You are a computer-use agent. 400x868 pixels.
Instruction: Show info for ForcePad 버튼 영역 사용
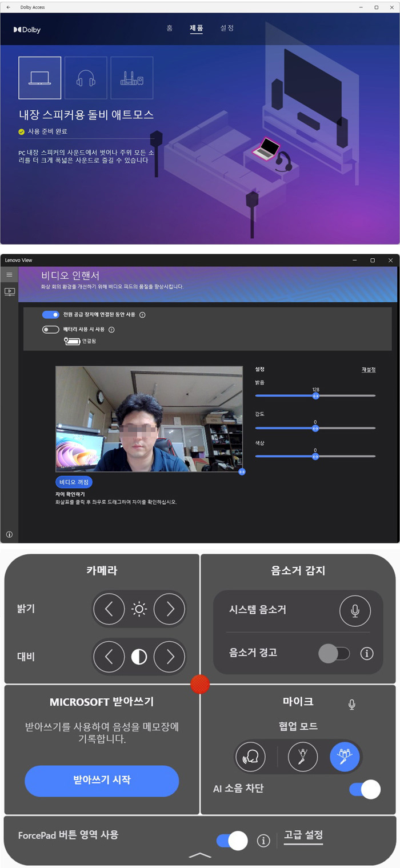tap(263, 841)
